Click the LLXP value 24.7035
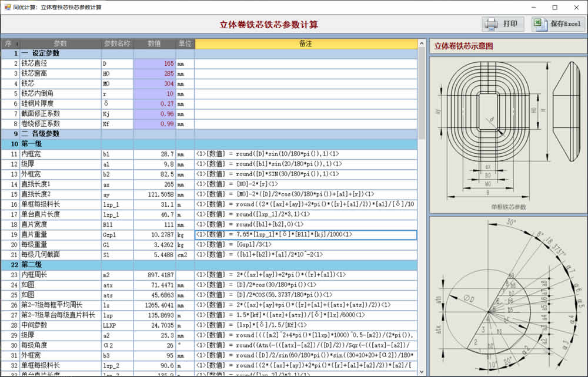The image size is (588, 377). coord(155,325)
